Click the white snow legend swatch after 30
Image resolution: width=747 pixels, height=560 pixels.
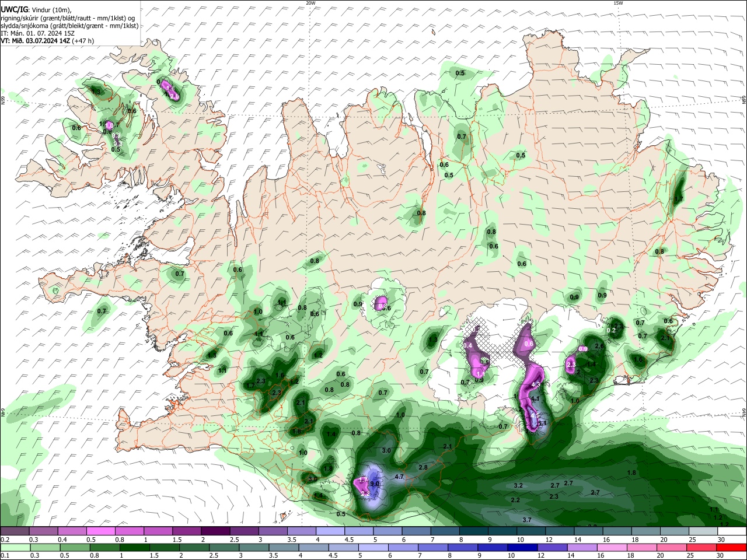(732, 531)
